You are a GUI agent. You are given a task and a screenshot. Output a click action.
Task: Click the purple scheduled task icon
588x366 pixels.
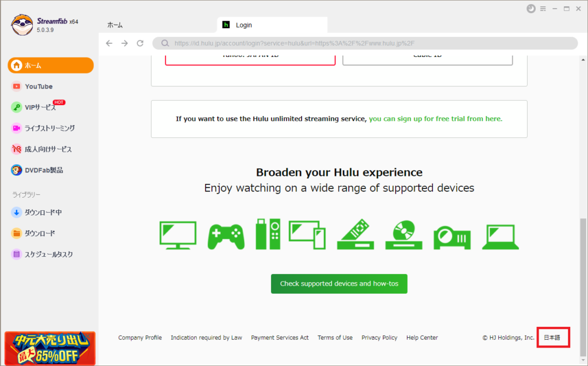point(16,255)
